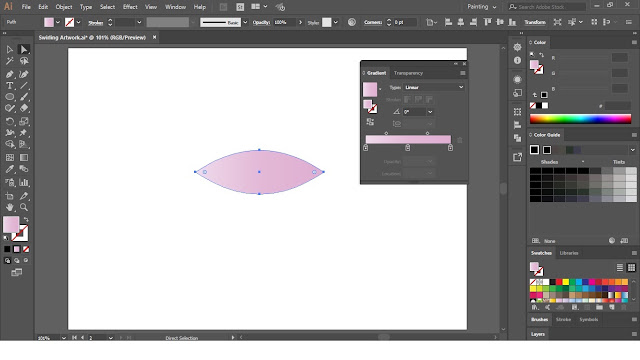640x360 pixels.
Task: Set fill to Gradient mode
Action: [16, 249]
